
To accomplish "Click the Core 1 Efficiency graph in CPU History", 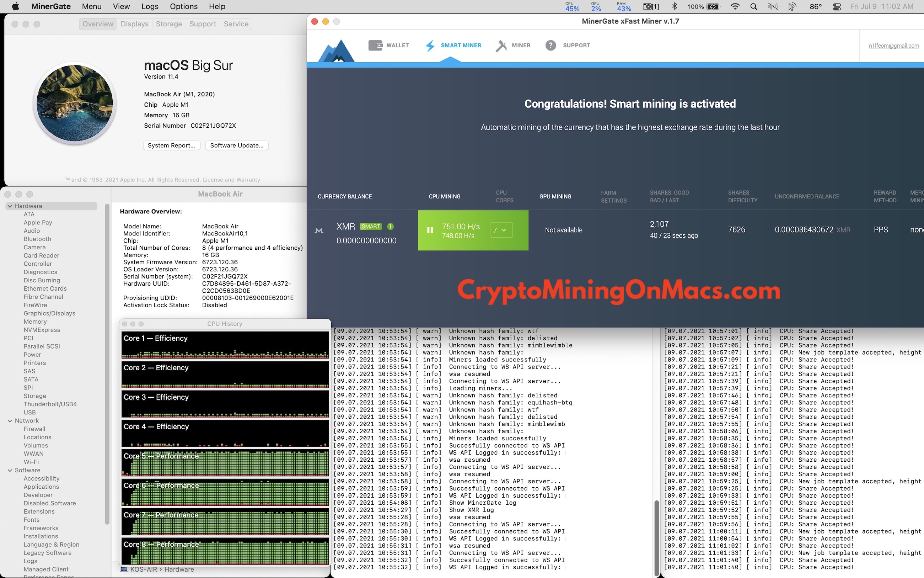I will (x=225, y=346).
